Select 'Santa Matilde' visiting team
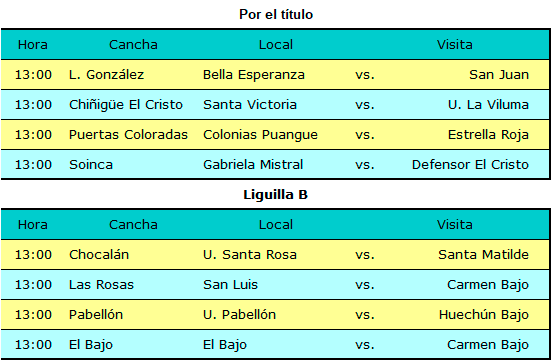Viewport: 551px width, 360px height. tap(484, 255)
